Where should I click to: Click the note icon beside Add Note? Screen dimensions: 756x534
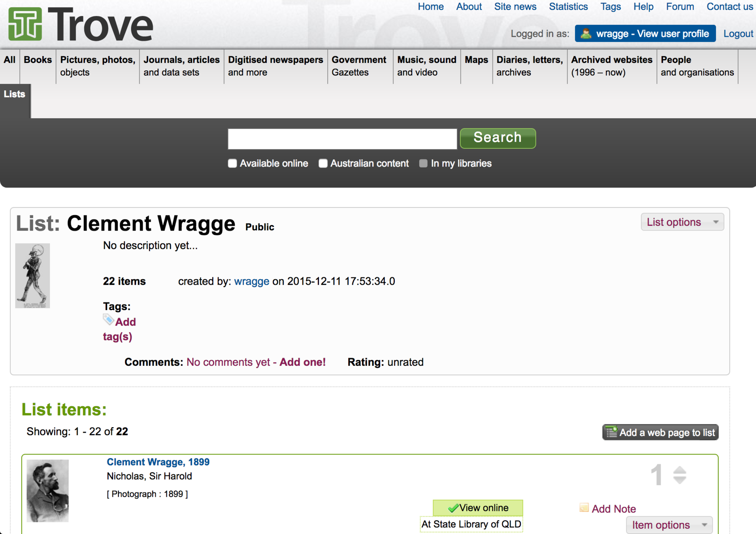[584, 508]
